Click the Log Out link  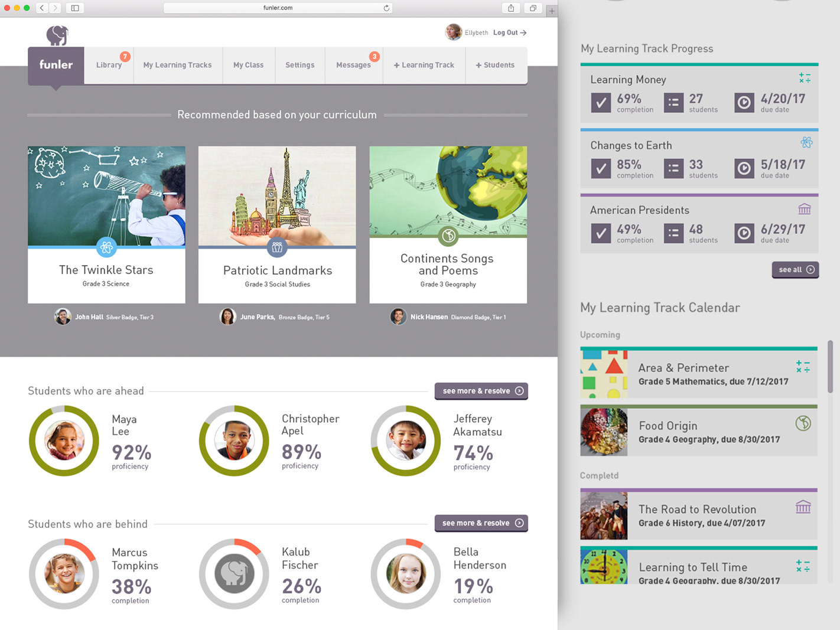click(510, 32)
